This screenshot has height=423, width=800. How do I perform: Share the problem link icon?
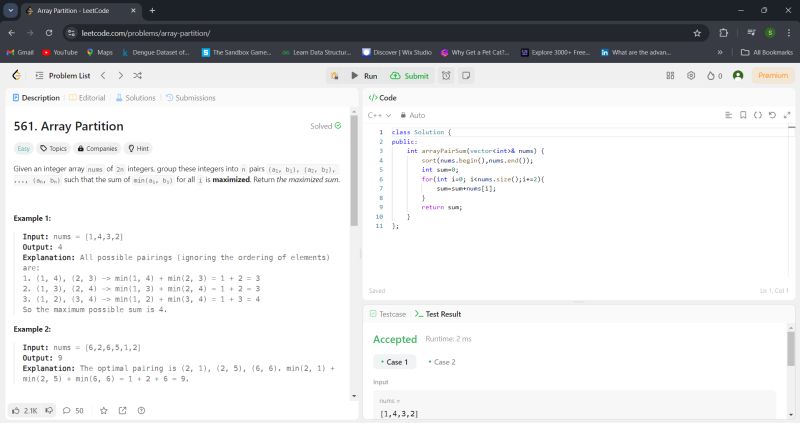(122, 411)
